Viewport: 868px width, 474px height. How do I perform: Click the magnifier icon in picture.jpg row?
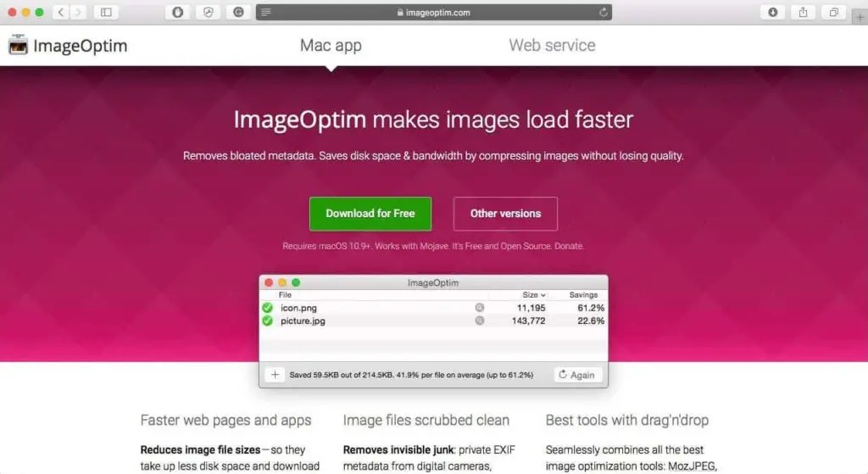coord(480,321)
